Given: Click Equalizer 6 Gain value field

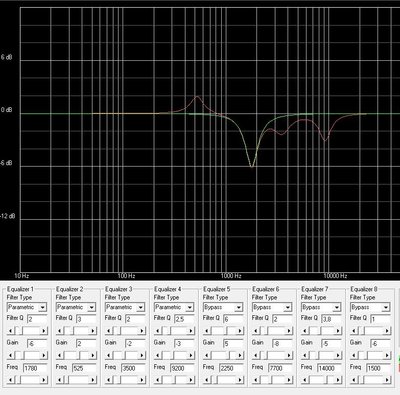Looking at the screenshot, I should coord(282,344).
